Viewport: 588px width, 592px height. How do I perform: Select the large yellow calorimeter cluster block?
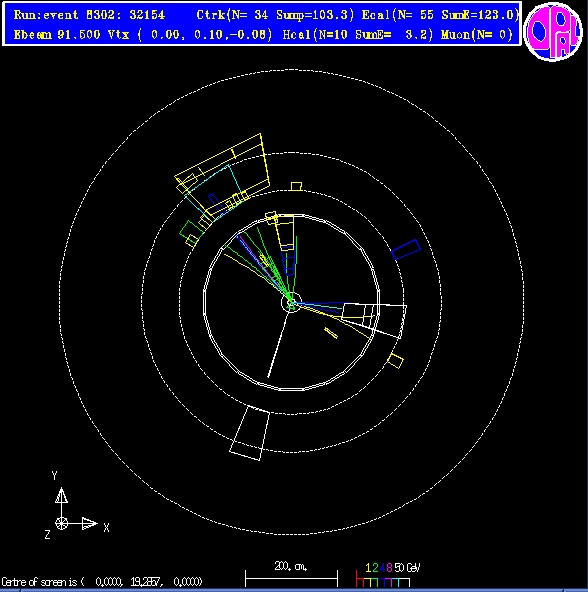click(x=223, y=175)
